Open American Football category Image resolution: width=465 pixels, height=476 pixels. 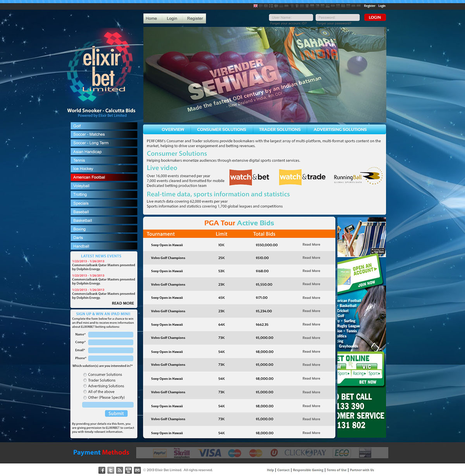click(x=104, y=178)
